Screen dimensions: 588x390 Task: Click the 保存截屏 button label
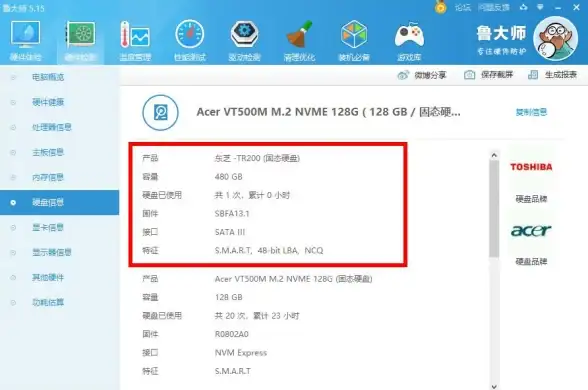click(x=497, y=75)
